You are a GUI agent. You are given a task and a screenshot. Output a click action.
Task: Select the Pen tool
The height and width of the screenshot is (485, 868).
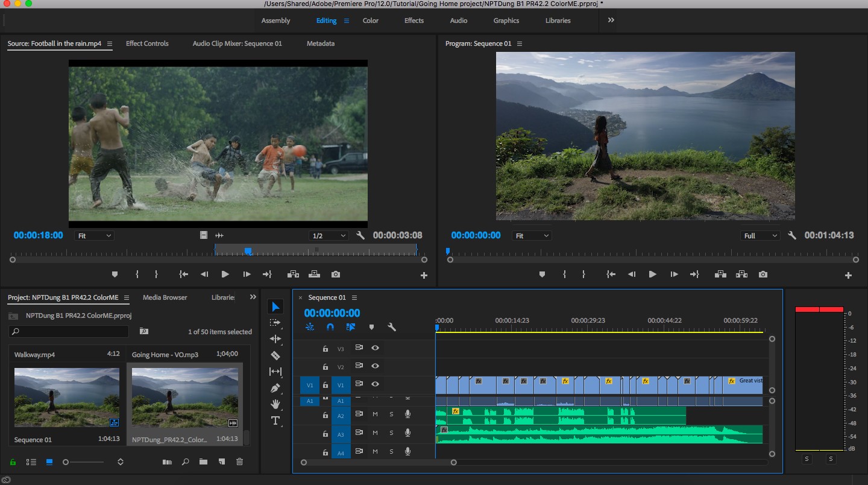tap(275, 388)
